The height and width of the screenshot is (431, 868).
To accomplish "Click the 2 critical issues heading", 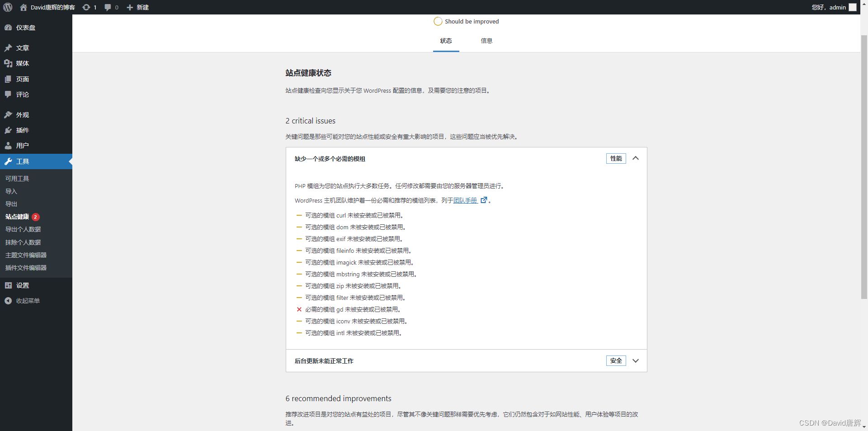I will click(x=311, y=121).
